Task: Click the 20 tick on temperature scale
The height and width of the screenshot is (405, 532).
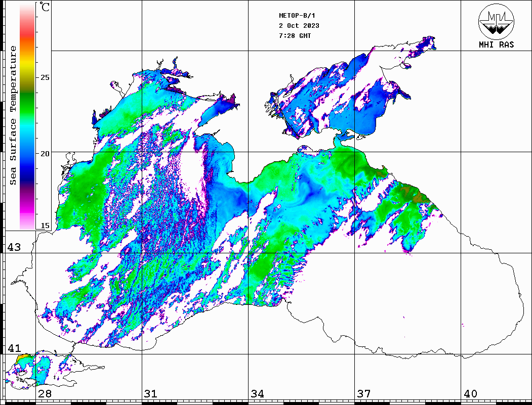Action: pos(45,154)
